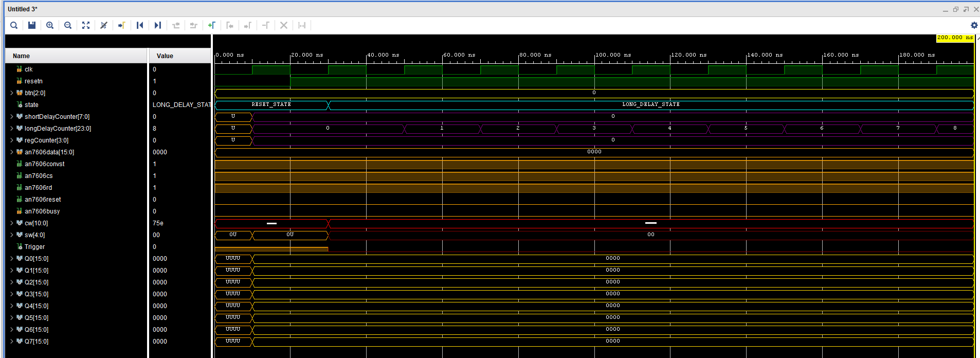Click the RESET_STATE segment in the state waveform

point(271,104)
